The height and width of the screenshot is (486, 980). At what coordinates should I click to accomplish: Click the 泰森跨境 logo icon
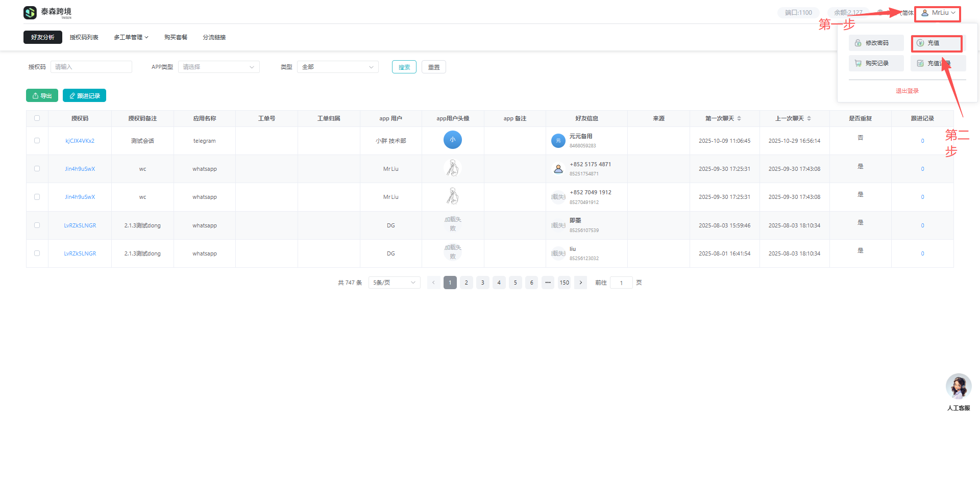click(x=30, y=13)
